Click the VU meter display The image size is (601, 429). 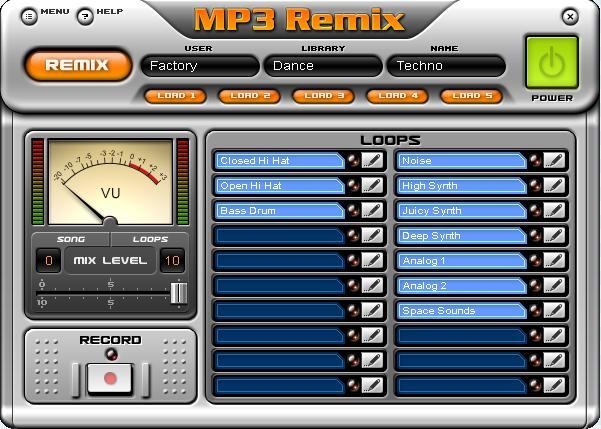point(110,182)
